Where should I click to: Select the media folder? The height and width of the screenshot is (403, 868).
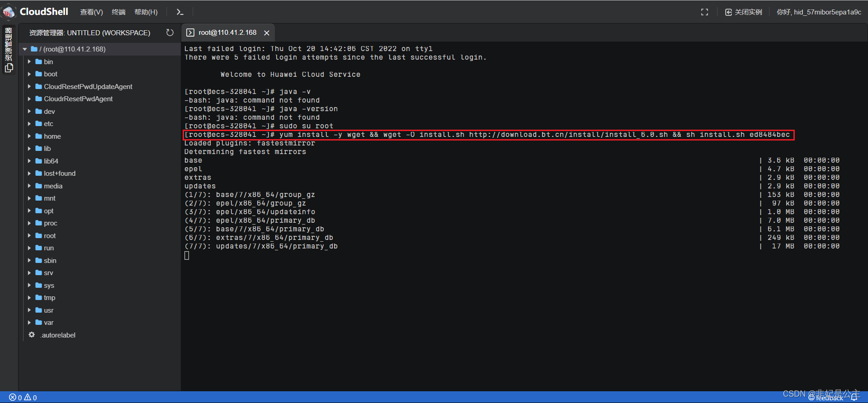pos(53,186)
